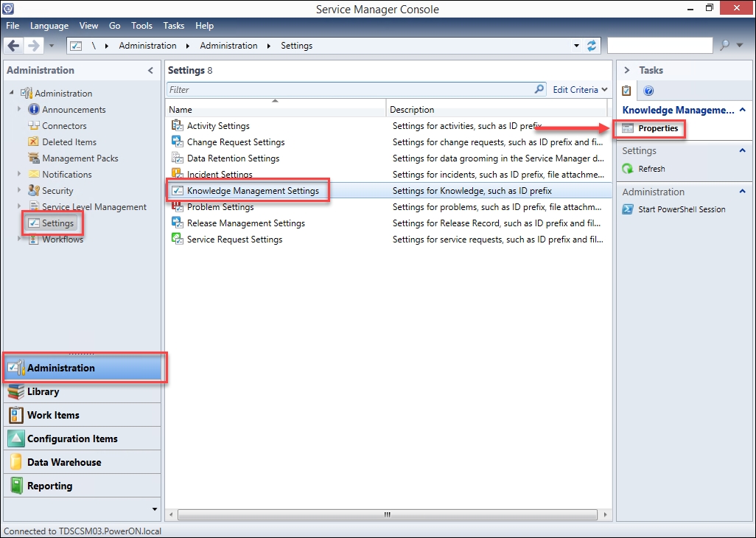Click the horizontal scrollbar in Settings list
This screenshot has width=756, height=538.
(x=387, y=515)
